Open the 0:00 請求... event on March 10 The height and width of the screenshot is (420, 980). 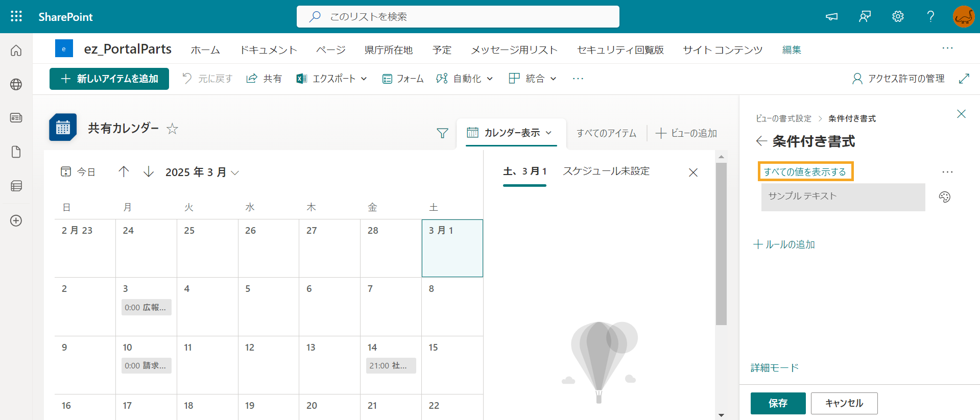[x=146, y=365]
